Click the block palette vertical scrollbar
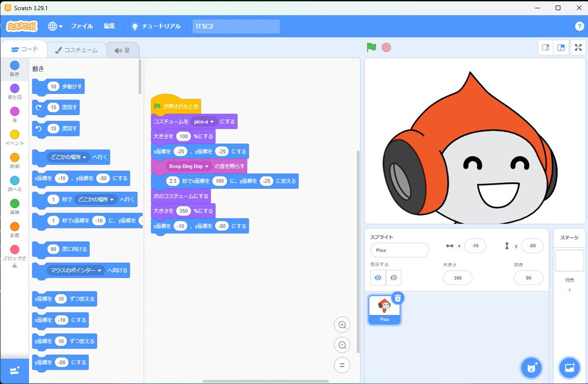588x384 pixels. pyautogui.click(x=140, y=77)
